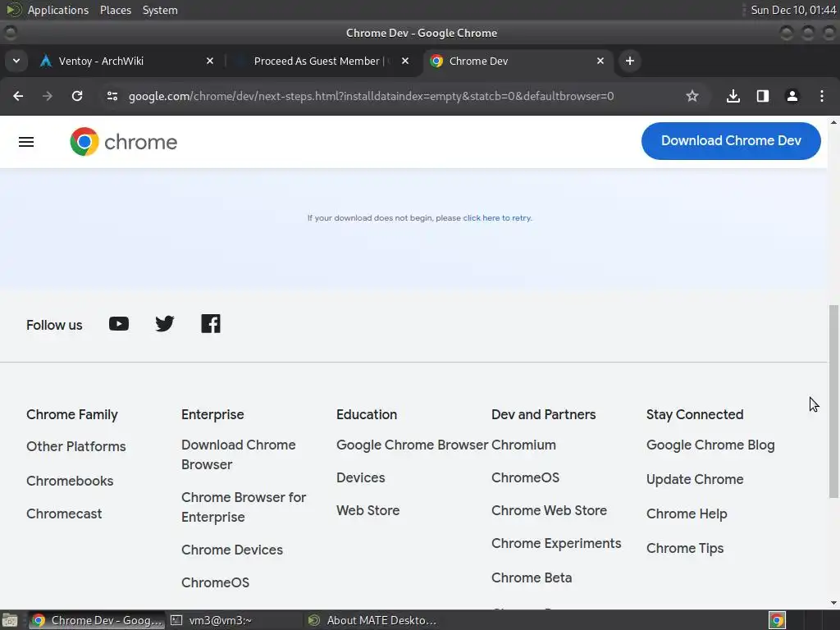This screenshot has width=840, height=630.
Task: Open the hamburger navigation menu
Action: tap(26, 142)
